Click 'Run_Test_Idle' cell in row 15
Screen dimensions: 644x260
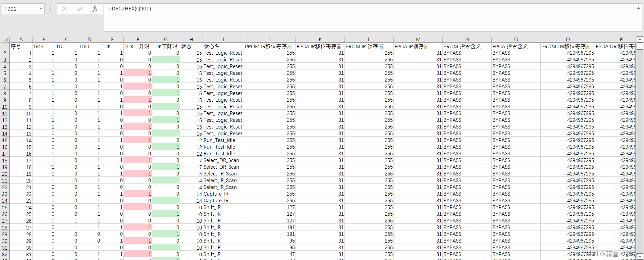tap(223, 140)
